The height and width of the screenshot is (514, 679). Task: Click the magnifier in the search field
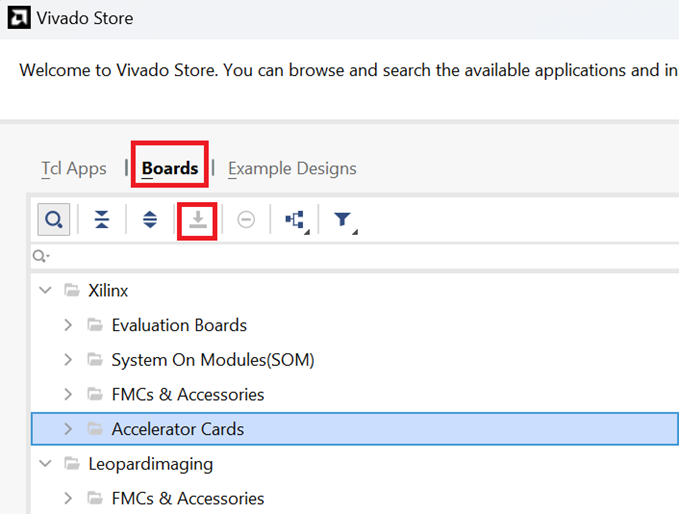40,256
